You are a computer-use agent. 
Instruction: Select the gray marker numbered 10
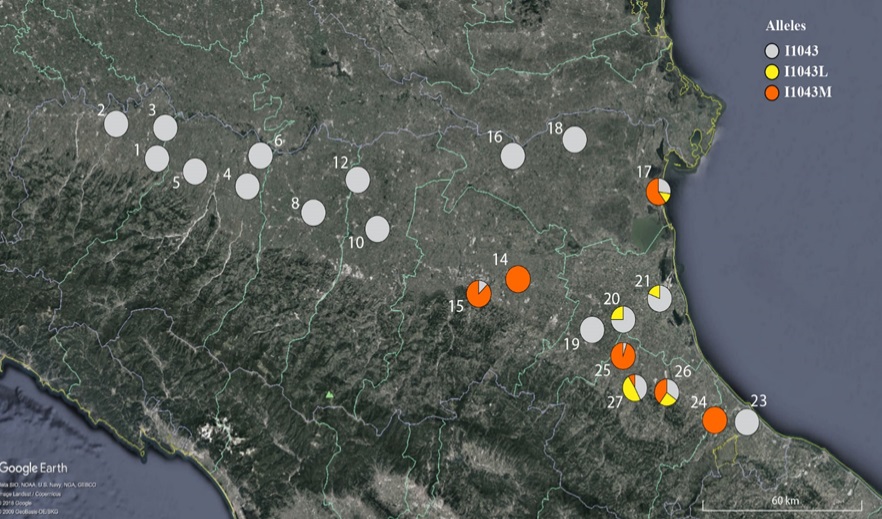click(x=377, y=229)
